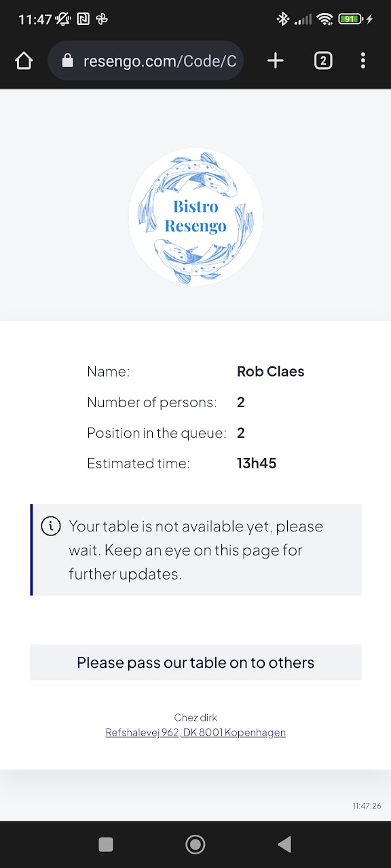Screen dimensions: 391x868
Task: Open the browser three-dot menu
Action: pyautogui.click(x=363, y=61)
